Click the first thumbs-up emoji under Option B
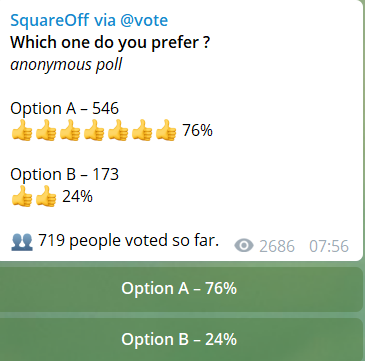Screen dimensions: 365x361 point(22,196)
